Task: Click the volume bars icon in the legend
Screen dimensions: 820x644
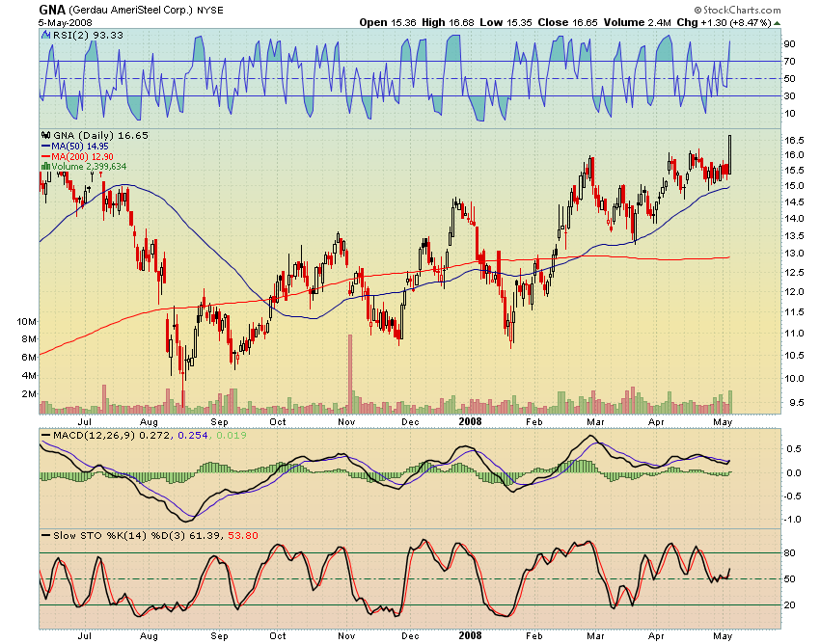Action: click(45, 167)
